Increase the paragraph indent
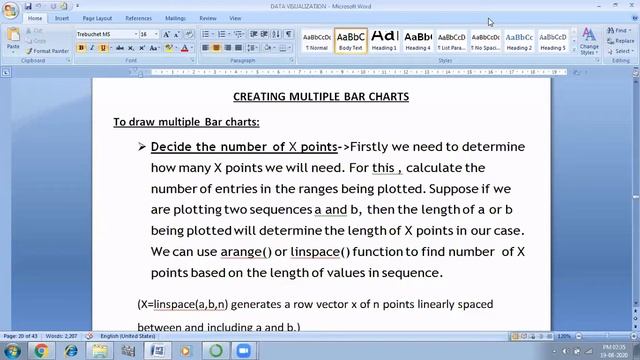Image resolution: width=640 pixels, height=360 pixels. 264,34
